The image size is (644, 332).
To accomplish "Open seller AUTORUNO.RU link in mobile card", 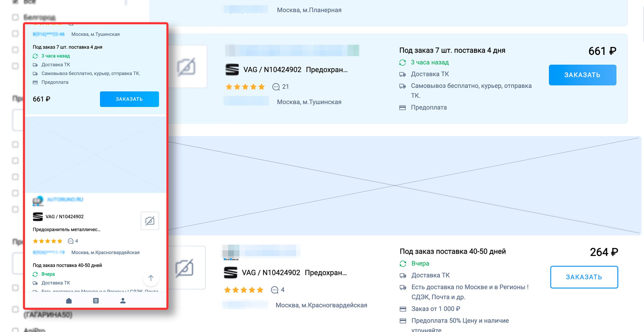I will [x=65, y=200].
